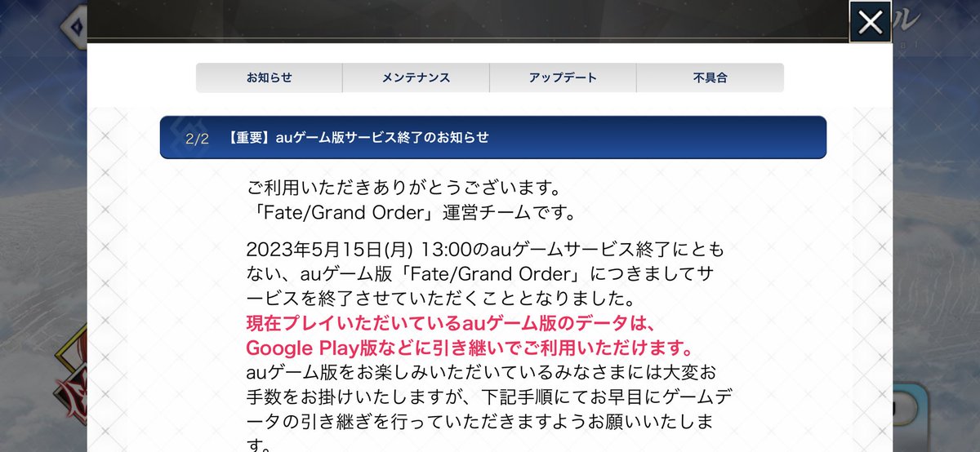Open the お知らせ tab
980x452 pixels.
pyautogui.click(x=269, y=78)
